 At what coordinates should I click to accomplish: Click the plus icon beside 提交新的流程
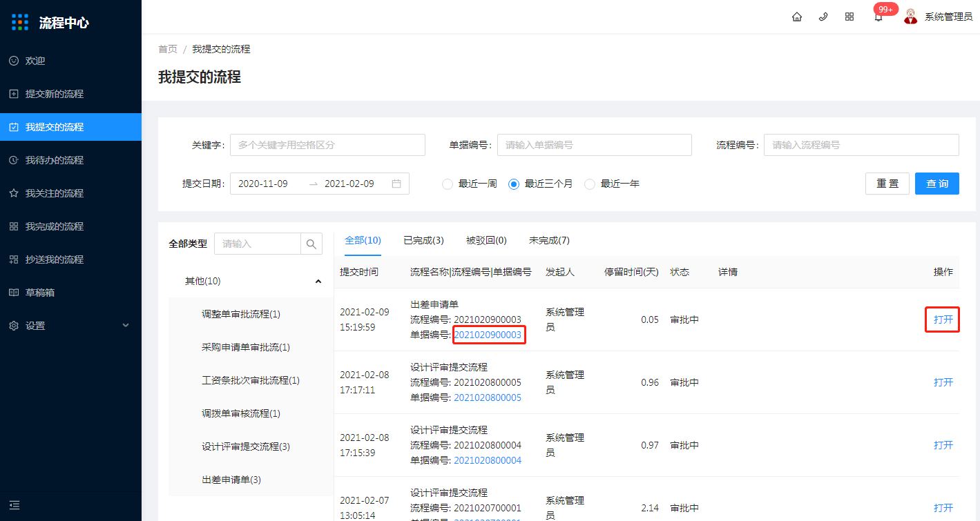pos(14,94)
